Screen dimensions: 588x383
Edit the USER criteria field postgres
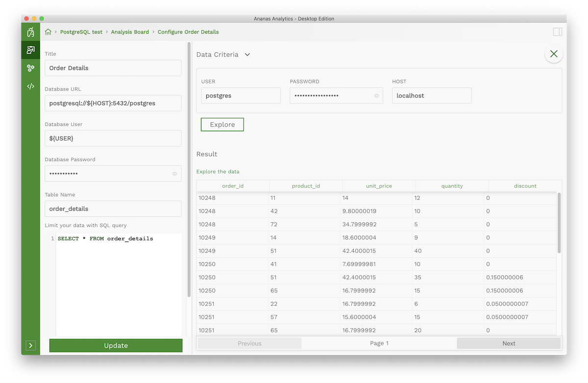(241, 96)
